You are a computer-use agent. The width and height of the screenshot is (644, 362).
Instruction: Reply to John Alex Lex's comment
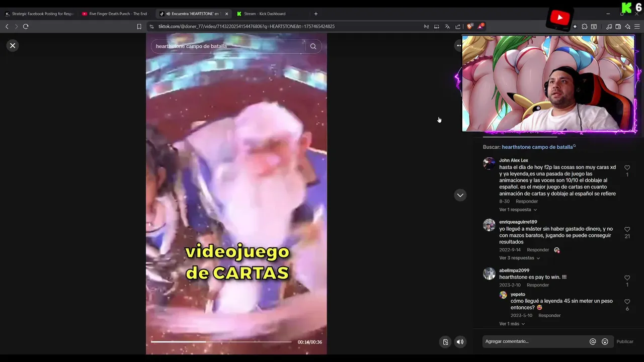pos(527,201)
